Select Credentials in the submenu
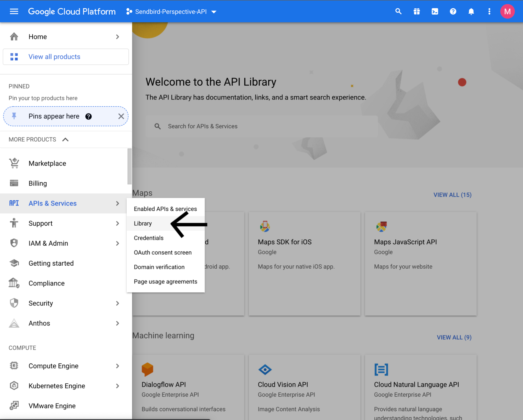 pyautogui.click(x=165, y=238)
